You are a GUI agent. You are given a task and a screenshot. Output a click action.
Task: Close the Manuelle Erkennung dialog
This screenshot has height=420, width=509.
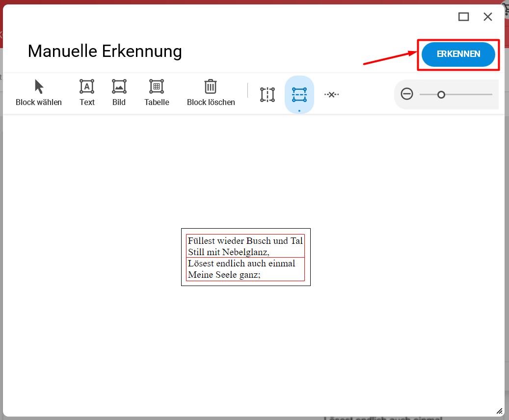point(487,17)
